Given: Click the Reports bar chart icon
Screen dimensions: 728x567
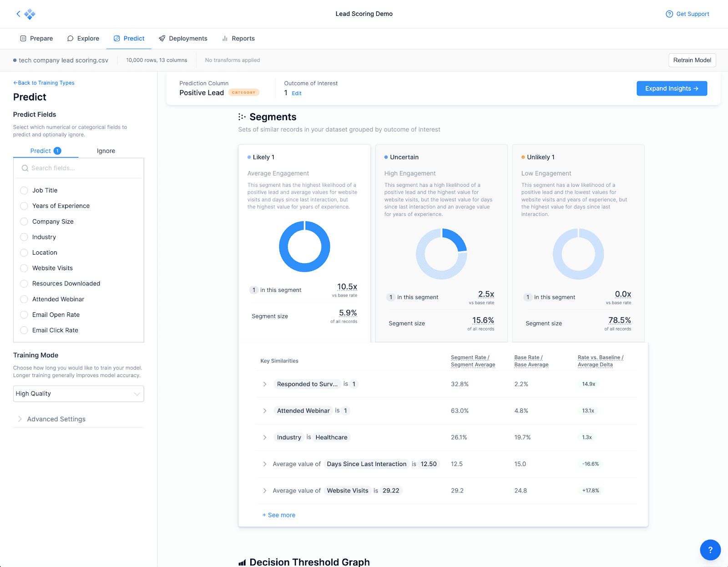Looking at the screenshot, I should 225,39.
